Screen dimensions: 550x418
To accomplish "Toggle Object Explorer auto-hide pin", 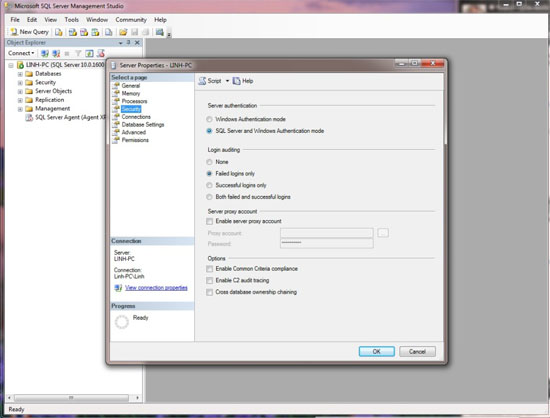I will click(x=128, y=42).
